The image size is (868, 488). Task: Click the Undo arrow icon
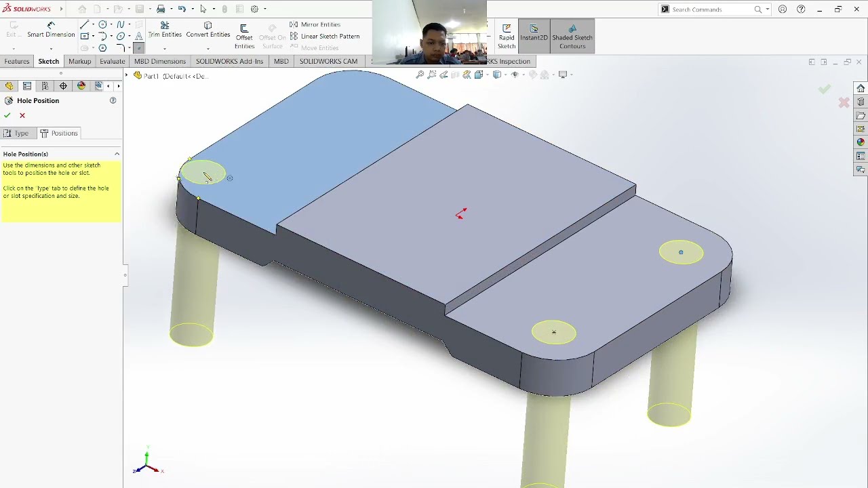pyautogui.click(x=182, y=9)
